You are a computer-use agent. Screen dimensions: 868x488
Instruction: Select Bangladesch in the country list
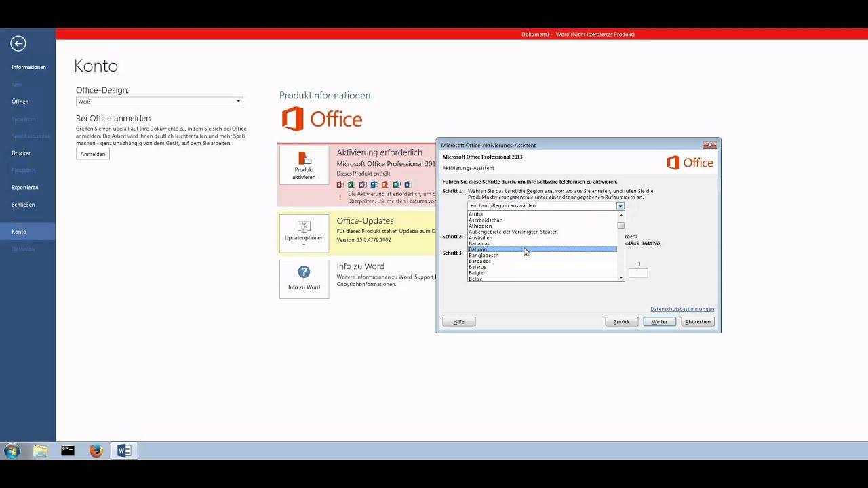(542, 255)
